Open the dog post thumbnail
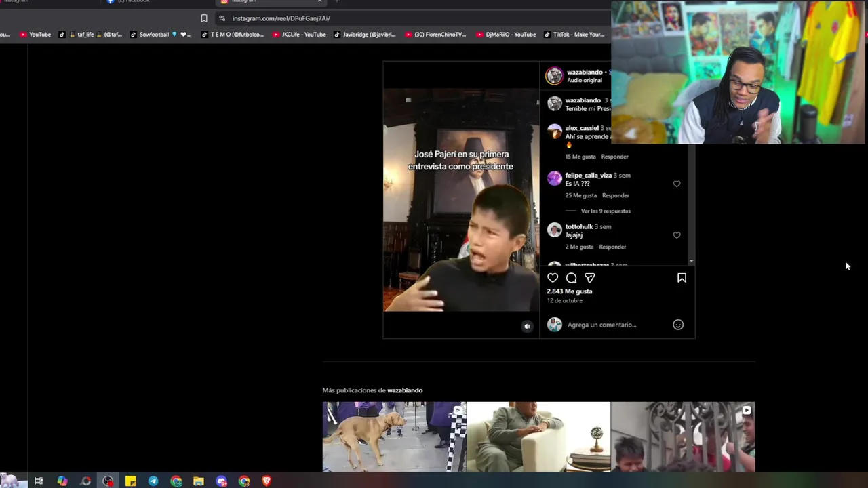 pyautogui.click(x=394, y=436)
